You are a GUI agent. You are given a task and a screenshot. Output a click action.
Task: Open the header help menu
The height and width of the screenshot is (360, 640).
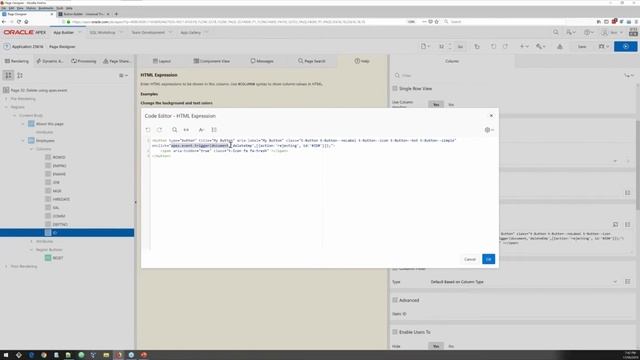pos(588,32)
